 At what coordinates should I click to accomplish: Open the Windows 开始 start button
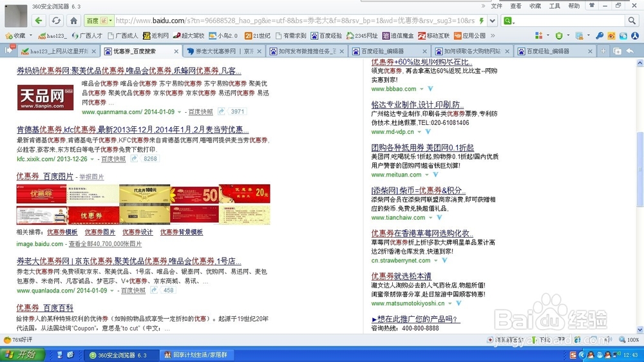tap(22, 355)
